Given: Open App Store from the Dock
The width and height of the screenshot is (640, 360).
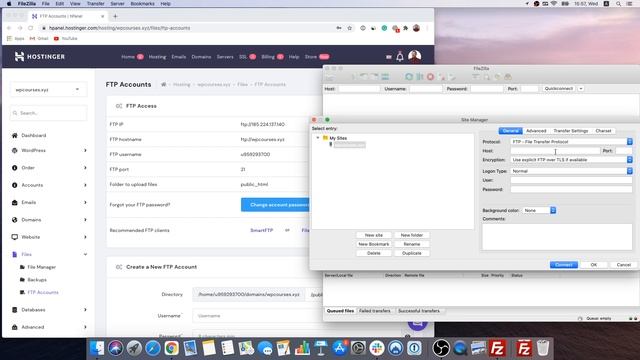Looking at the screenshot, I should (340, 348).
